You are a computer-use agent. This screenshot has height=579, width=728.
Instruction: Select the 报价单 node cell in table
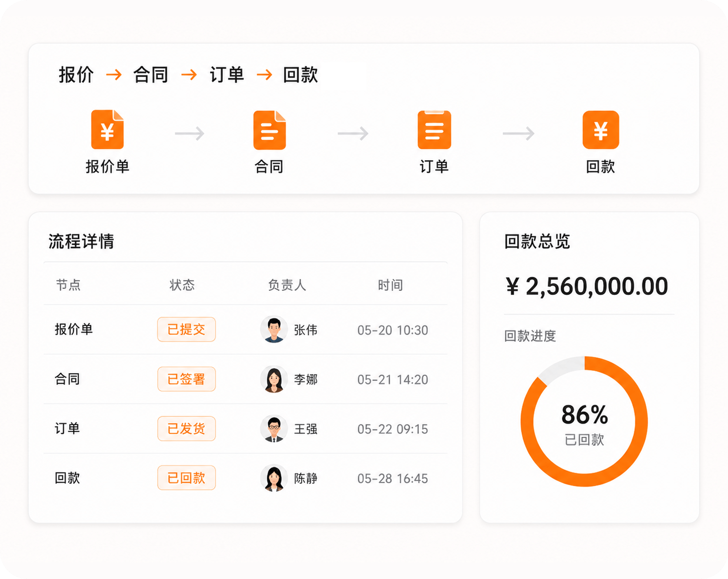[x=73, y=329]
